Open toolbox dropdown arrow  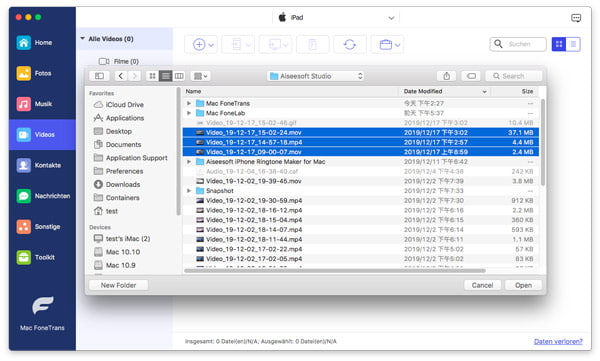point(398,45)
